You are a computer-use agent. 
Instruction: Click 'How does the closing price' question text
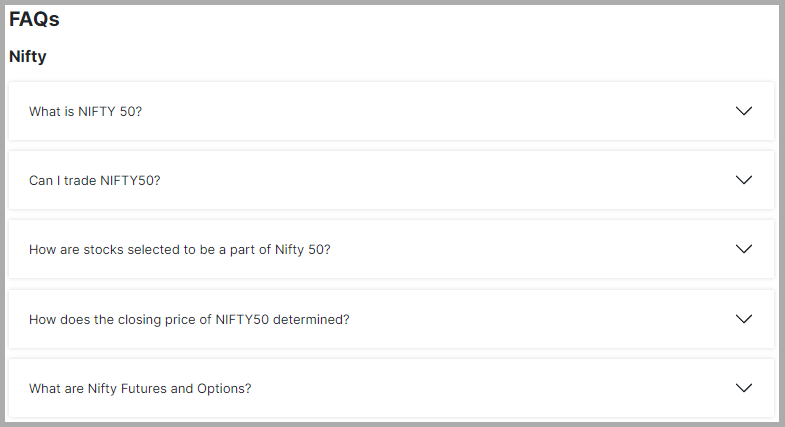[189, 319]
